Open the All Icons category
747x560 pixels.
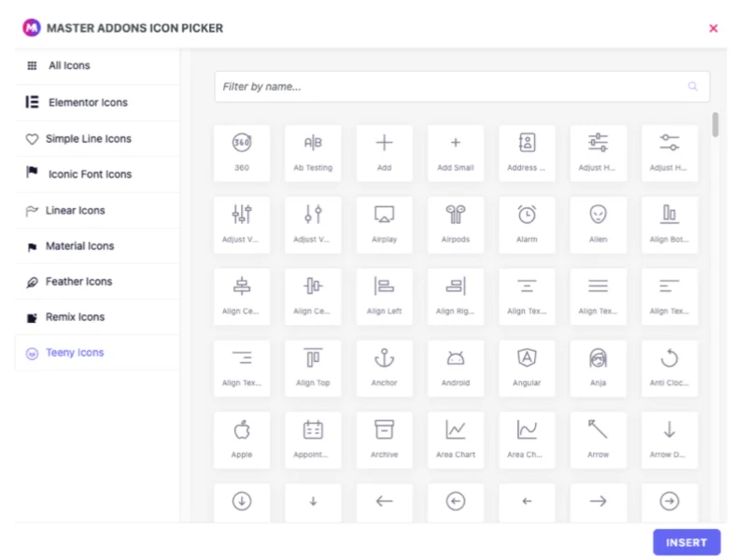[x=97, y=65]
